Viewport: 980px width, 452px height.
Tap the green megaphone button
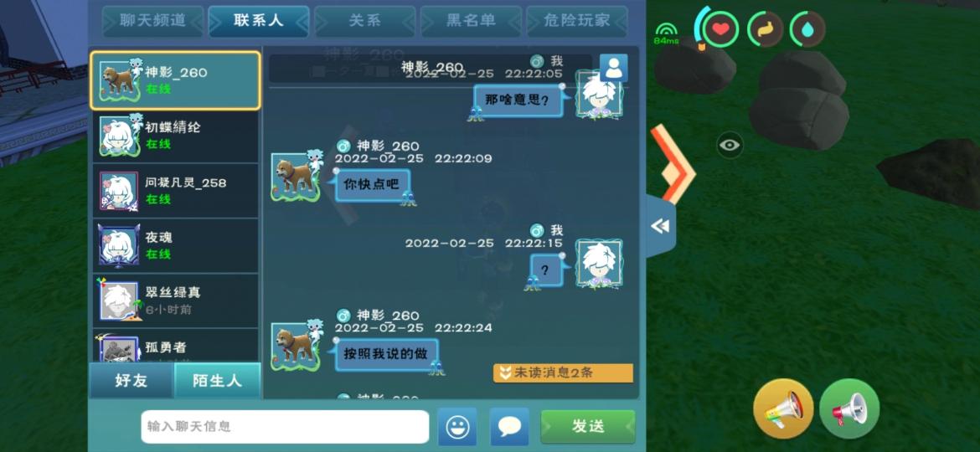[x=849, y=409]
